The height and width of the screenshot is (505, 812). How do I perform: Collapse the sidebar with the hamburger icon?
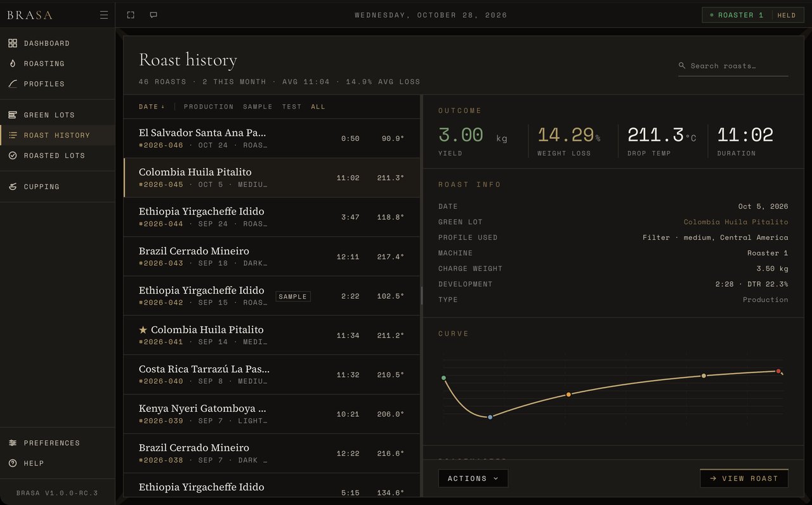(x=104, y=15)
